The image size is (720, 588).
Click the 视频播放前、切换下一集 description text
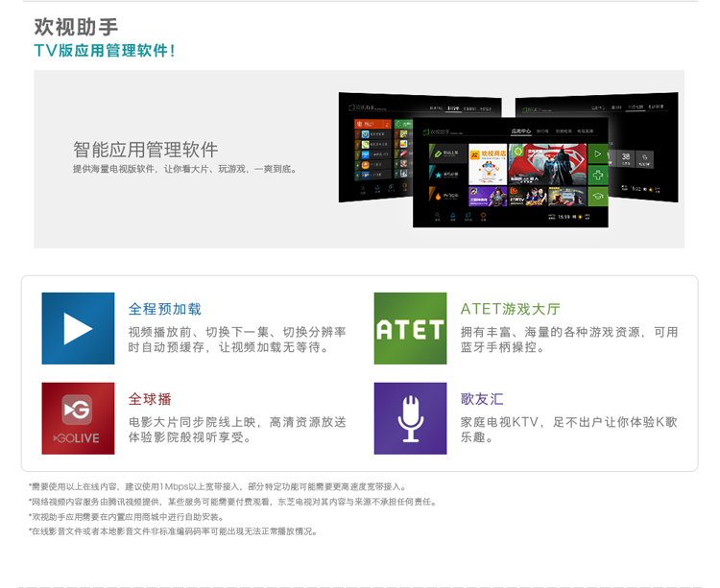pos(237,340)
